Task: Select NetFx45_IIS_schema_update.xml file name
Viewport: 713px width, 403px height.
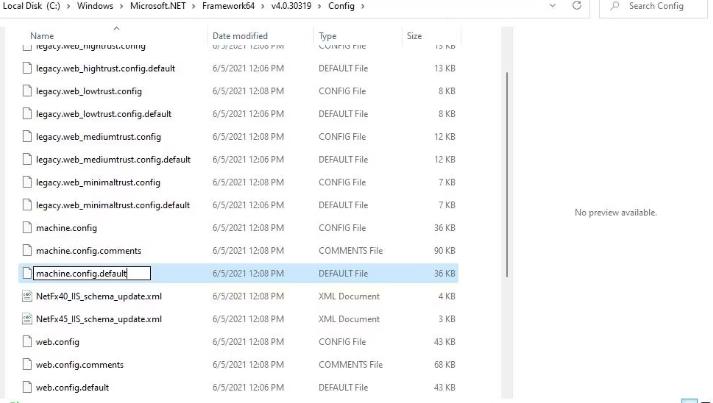Action: [99, 319]
